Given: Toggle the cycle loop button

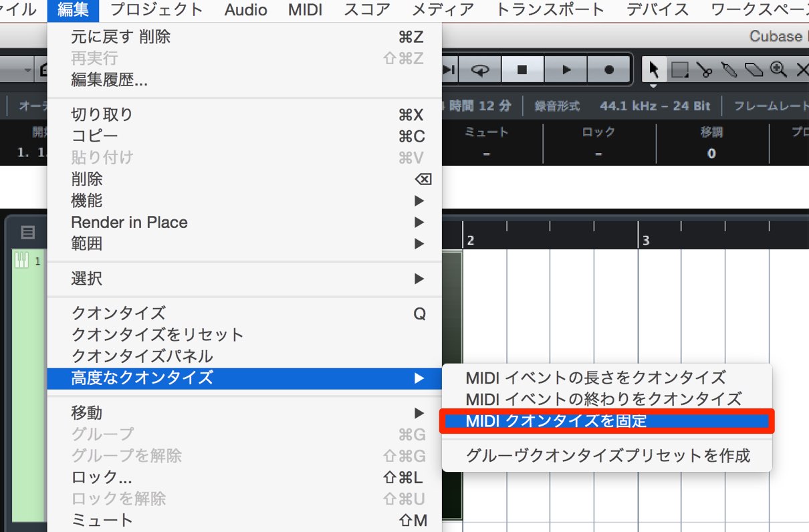Looking at the screenshot, I should (481, 70).
